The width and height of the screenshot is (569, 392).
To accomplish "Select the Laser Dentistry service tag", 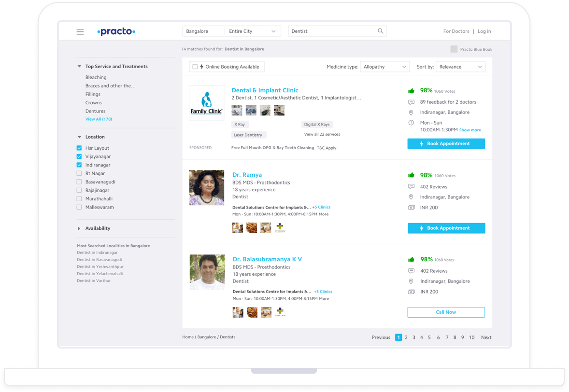I will pos(249,135).
